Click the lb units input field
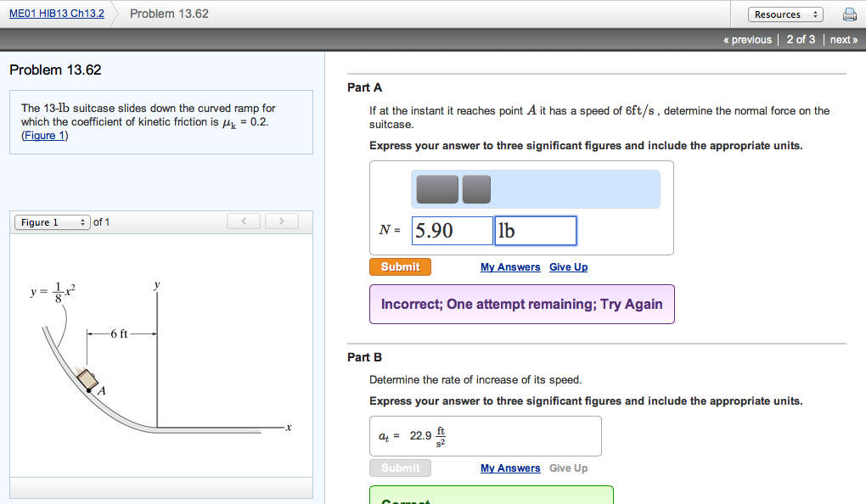The width and height of the screenshot is (866, 504). pos(535,230)
